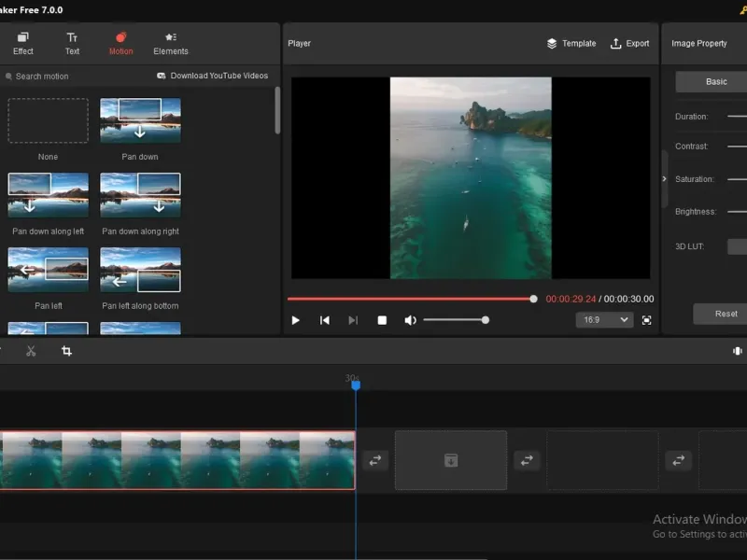Open the 3D LUT dropdown
This screenshot has height=560, width=747.
[737, 246]
